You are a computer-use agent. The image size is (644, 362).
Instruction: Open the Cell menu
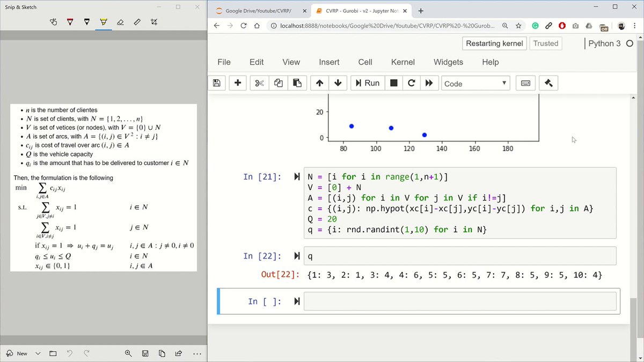click(x=365, y=62)
